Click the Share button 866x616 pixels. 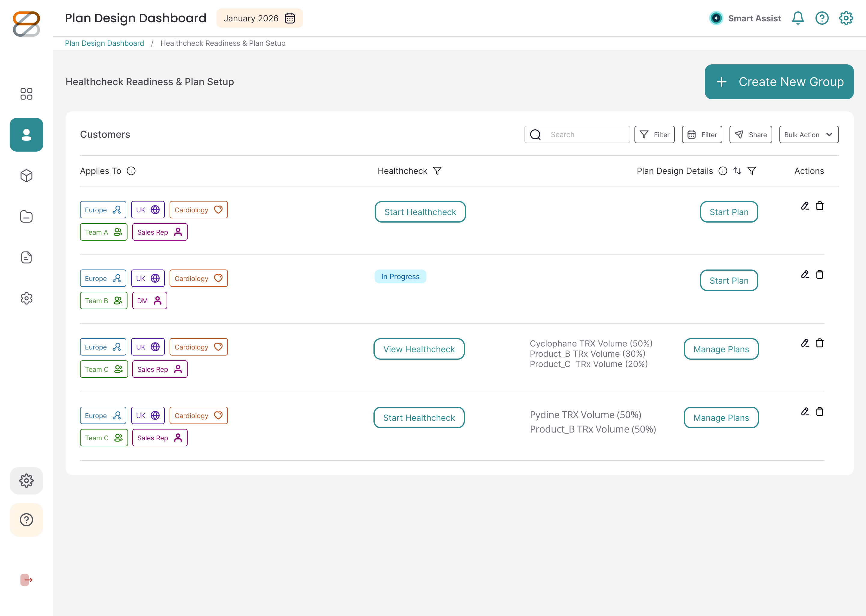[x=750, y=135]
